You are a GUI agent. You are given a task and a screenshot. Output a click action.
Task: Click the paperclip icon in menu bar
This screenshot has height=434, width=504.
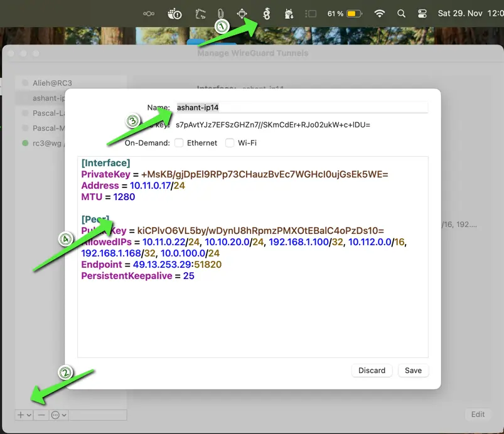(x=220, y=13)
